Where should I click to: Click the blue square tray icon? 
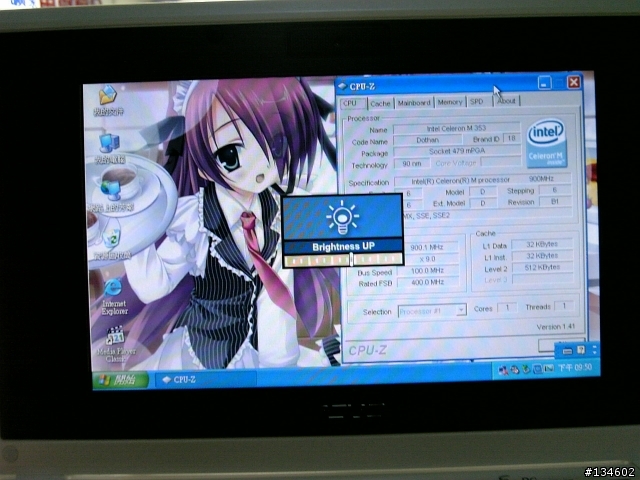[537, 369]
